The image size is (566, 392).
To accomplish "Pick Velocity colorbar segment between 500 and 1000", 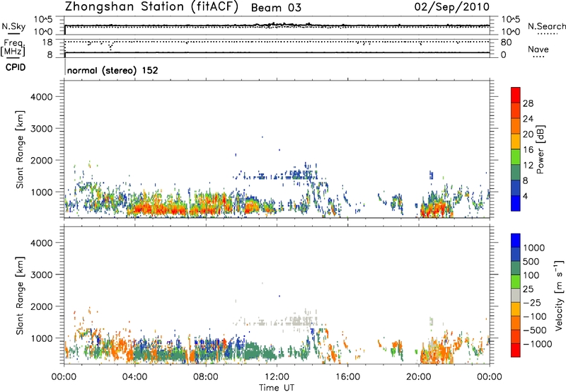I will point(516,254).
